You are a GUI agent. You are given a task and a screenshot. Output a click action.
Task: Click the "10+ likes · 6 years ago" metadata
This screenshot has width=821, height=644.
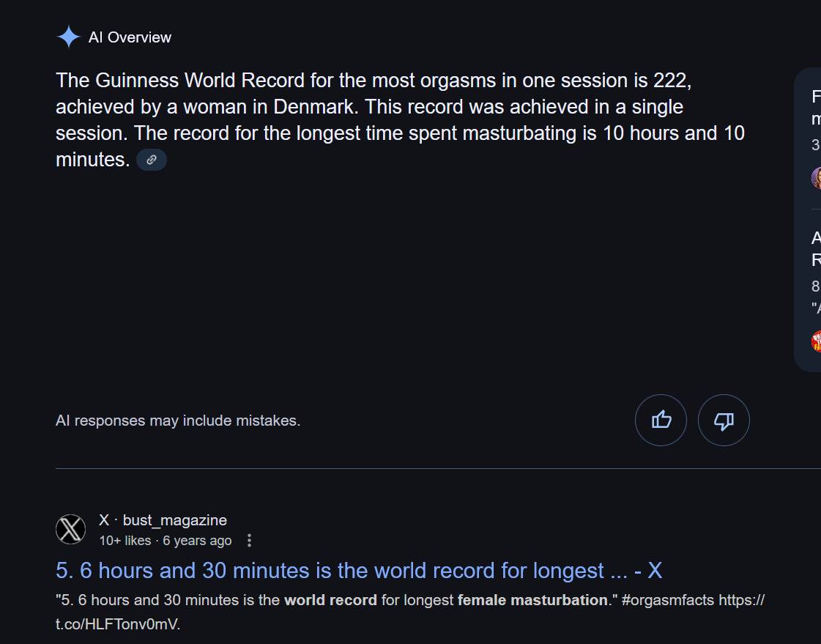point(166,541)
